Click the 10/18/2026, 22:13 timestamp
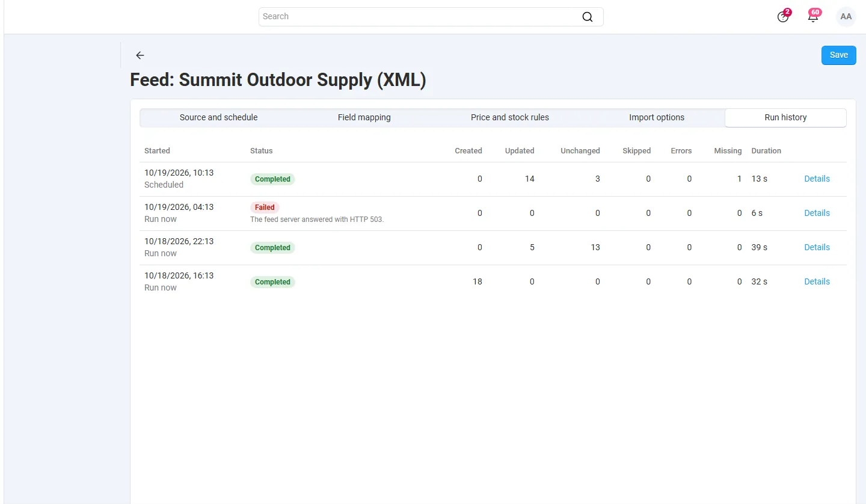This screenshot has width=866, height=504. tap(179, 241)
